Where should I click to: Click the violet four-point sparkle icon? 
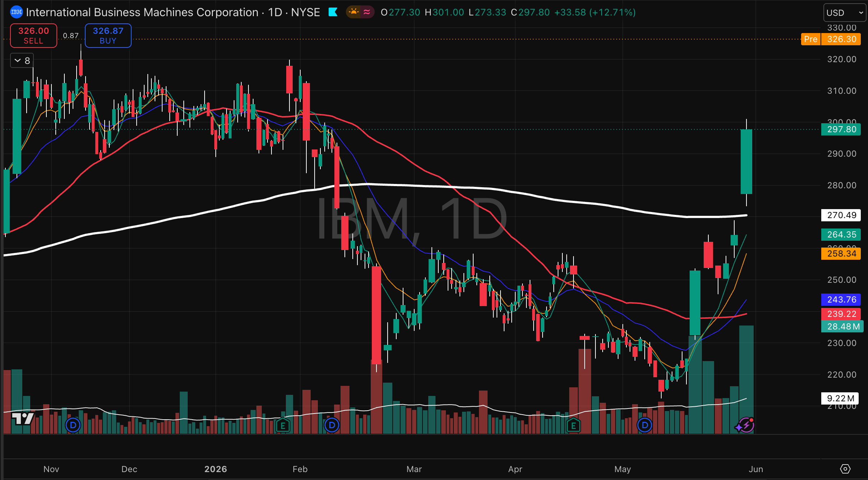tap(739, 427)
